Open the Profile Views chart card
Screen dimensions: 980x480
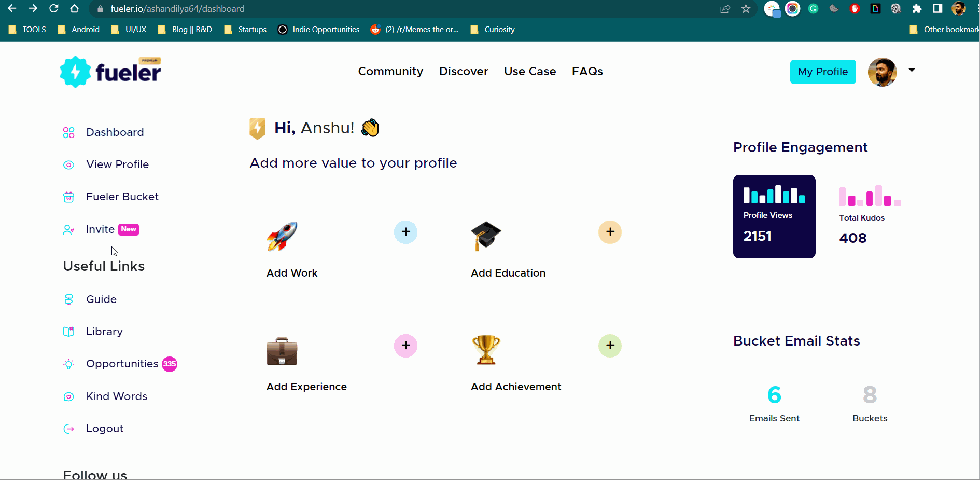point(774,216)
